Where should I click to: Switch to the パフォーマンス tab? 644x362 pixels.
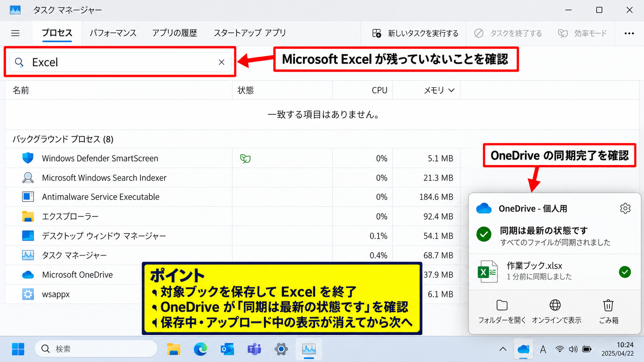point(113,33)
